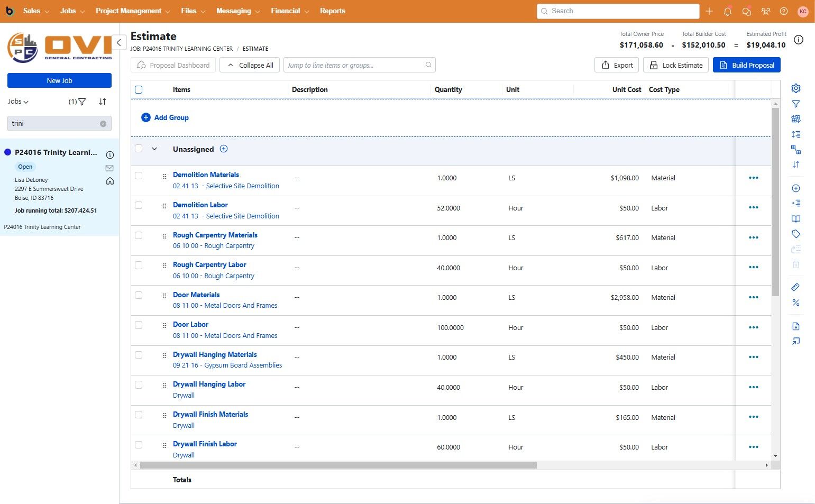Expand the Project Management menu

[133, 11]
